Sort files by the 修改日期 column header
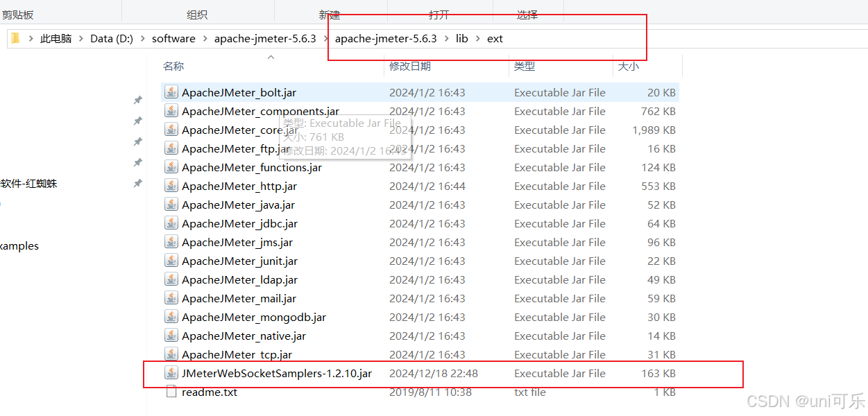Viewport: 868px width, 416px height. [409, 66]
